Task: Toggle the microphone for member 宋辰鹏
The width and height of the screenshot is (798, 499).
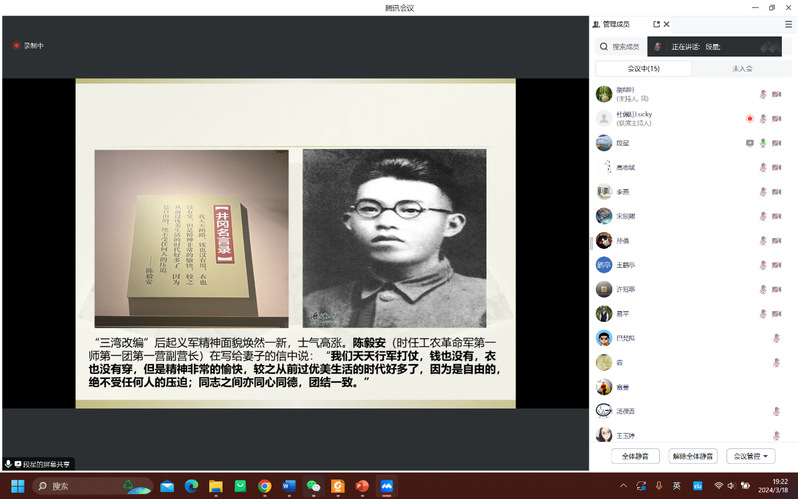Action: (763, 216)
